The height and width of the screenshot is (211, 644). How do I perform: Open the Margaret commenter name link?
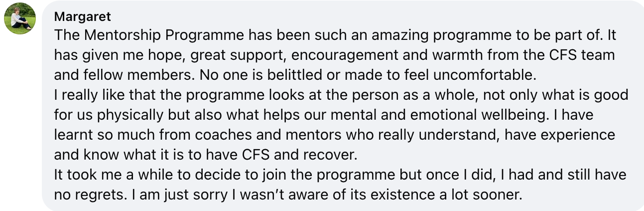(x=83, y=16)
